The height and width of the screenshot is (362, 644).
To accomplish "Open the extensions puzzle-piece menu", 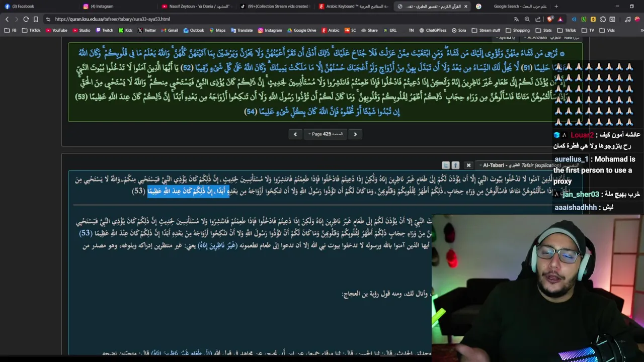I will coord(603,19).
